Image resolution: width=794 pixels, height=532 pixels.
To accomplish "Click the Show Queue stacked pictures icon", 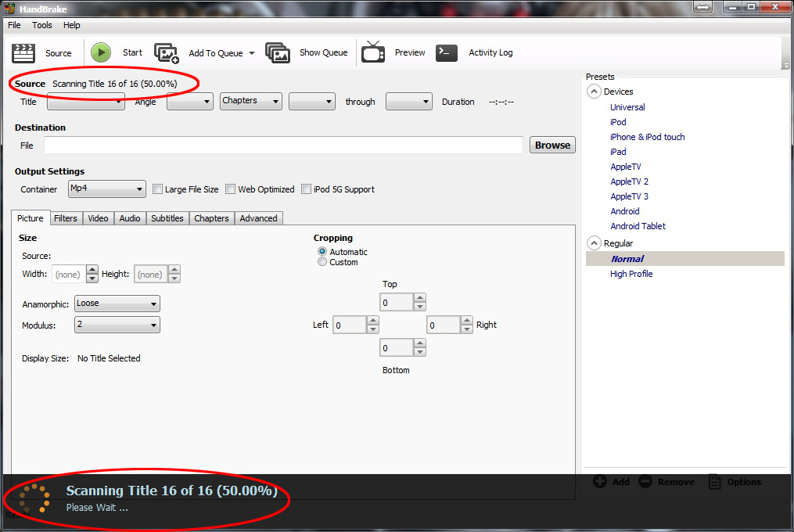I will [x=278, y=52].
